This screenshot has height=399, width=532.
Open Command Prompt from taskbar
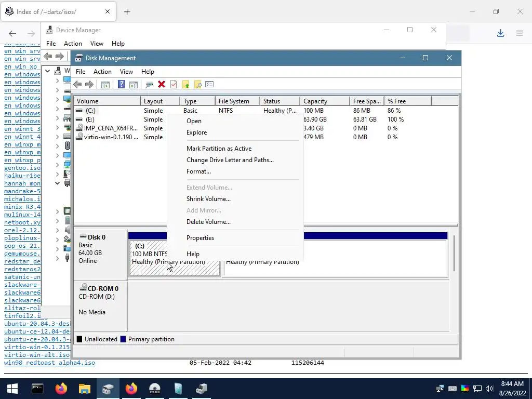coord(37,389)
